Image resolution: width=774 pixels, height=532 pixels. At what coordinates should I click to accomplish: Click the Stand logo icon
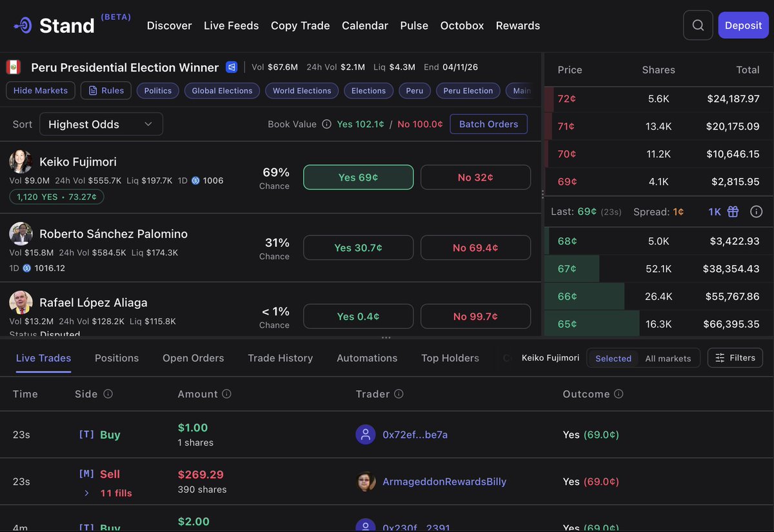pyautogui.click(x=23, y=26)
